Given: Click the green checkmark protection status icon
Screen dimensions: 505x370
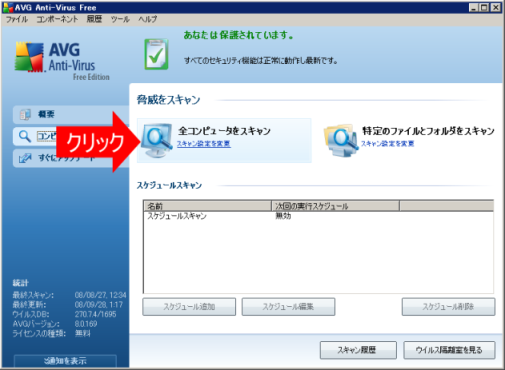Looking at the screenshot, I should 156,54.
